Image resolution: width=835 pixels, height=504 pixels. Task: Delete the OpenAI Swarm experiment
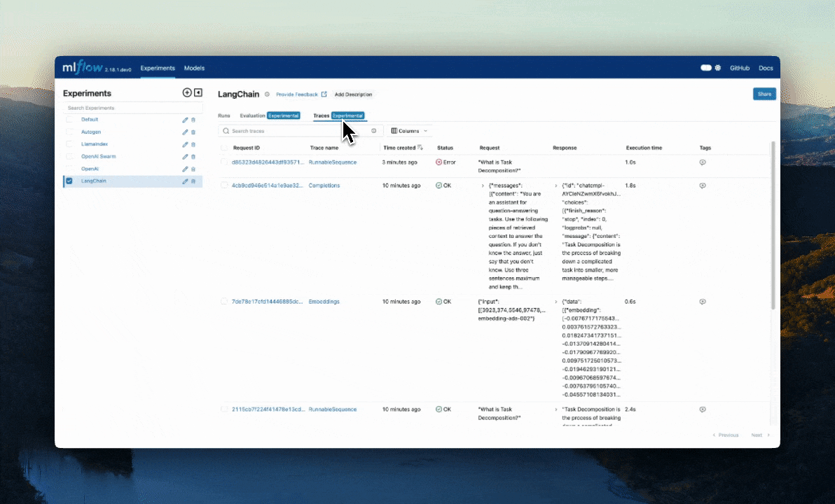(x=193, y=157)
